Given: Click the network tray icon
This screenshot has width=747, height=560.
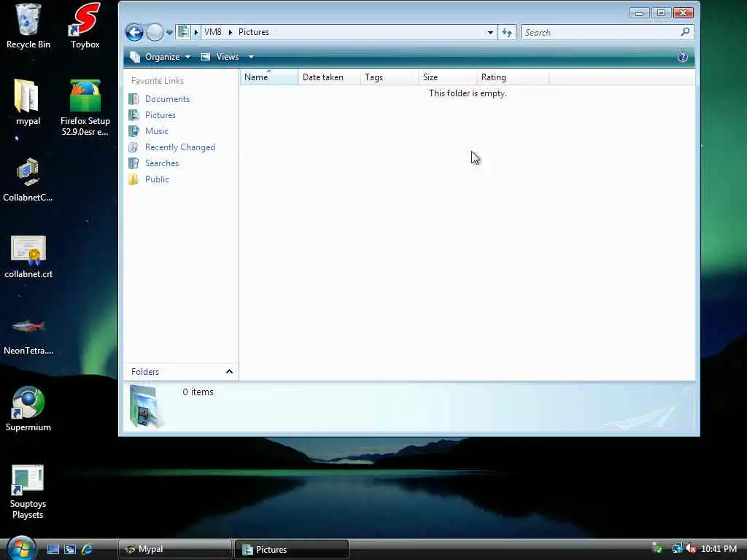Looking at the screenshot, I should (677, 549).
